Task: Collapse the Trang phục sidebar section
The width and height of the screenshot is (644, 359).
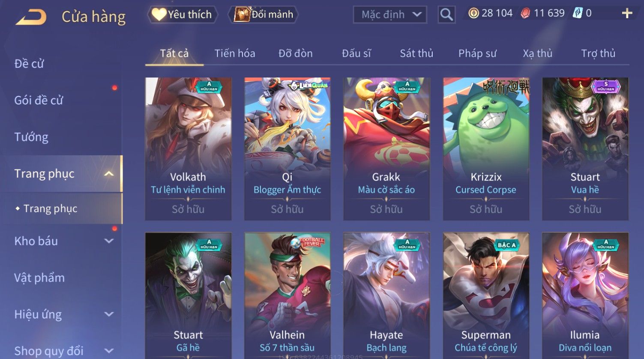Action: pos(109,174)
